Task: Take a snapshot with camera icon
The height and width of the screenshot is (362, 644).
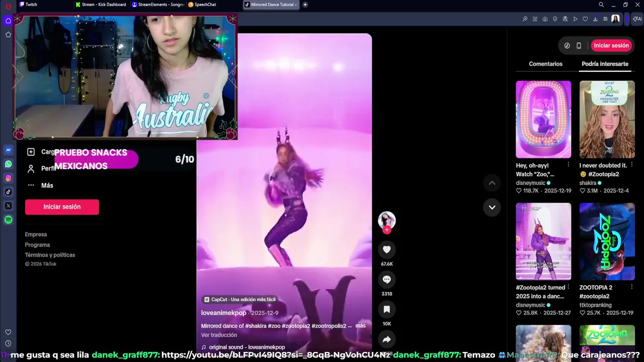Action: pyautogui.click(x=545, y=19)
